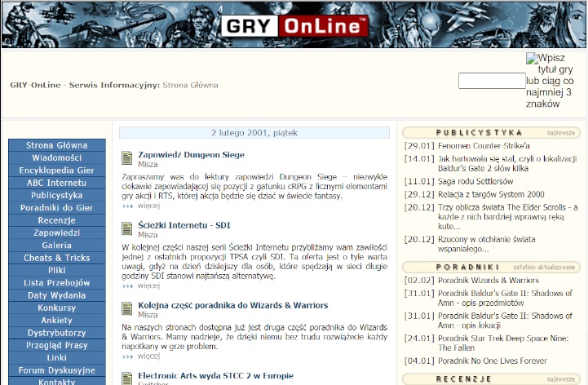Open Poradniki do Gier menu item
Image resolution: width=588 pixels, height=385 pixels.
(56, 207)
